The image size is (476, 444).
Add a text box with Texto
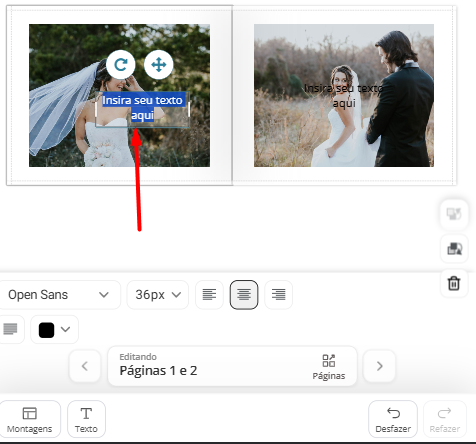click(86, 419)
